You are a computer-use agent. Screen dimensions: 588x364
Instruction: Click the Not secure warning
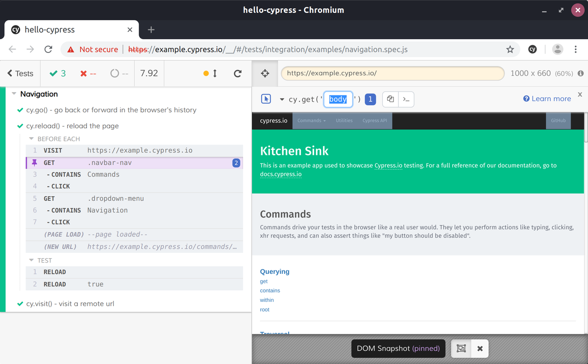click(x=93, y=49)
